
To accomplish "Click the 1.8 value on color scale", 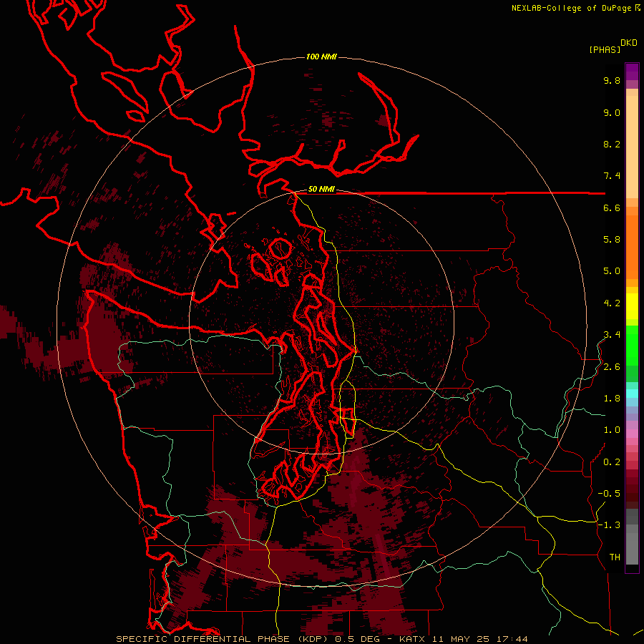I will (x=612, y=399).
